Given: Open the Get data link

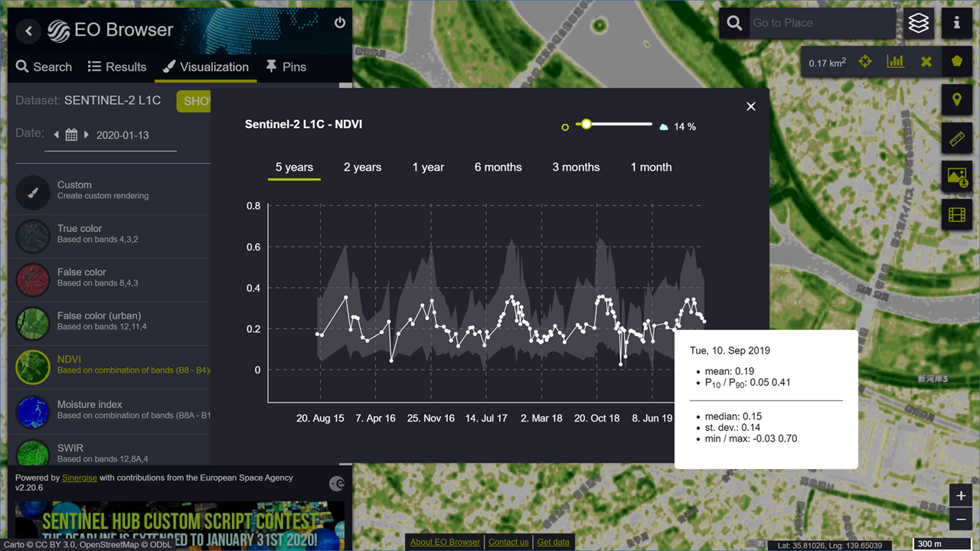Looking at the screenshot, I should coord(553,542).
